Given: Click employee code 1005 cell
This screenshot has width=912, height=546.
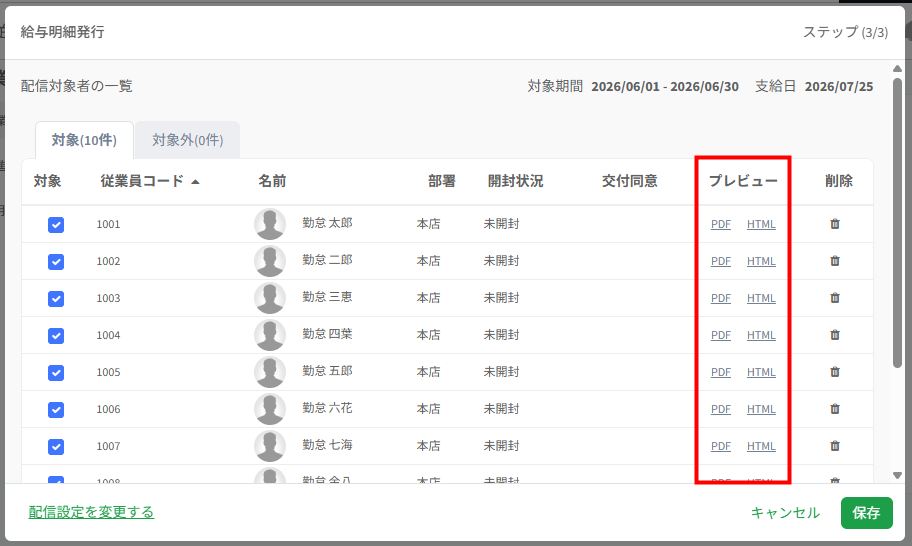Looking at the screenshot, I should click(x=108, y=372).
